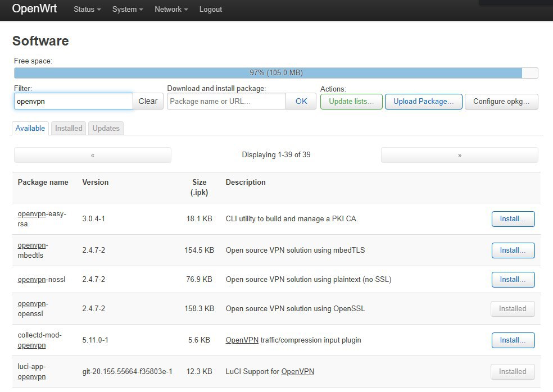This screenshot has height=392, width=553.
Task: Click the openvpn-easy-rsa package name
Action: click(42, 219)
